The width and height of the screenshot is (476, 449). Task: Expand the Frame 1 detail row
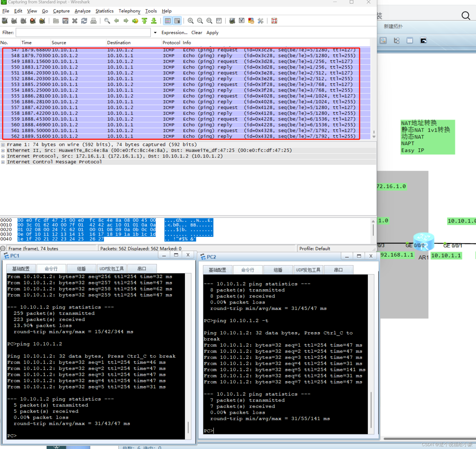pos(3,145)
